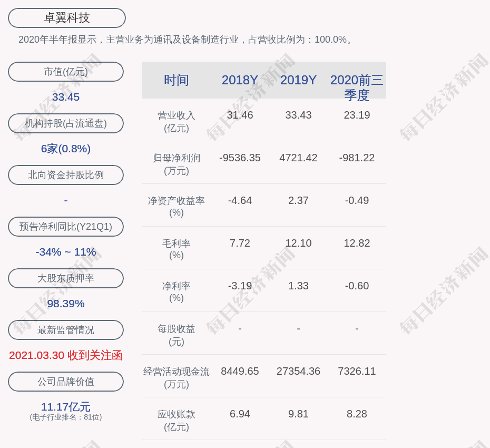The image size is (490, 448).
Task: Click the 净利率(%) row label
Action: click(177, 291)
